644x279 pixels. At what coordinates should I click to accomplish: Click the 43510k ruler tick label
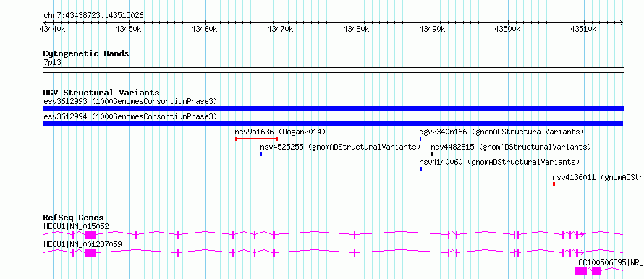[584, 29]
